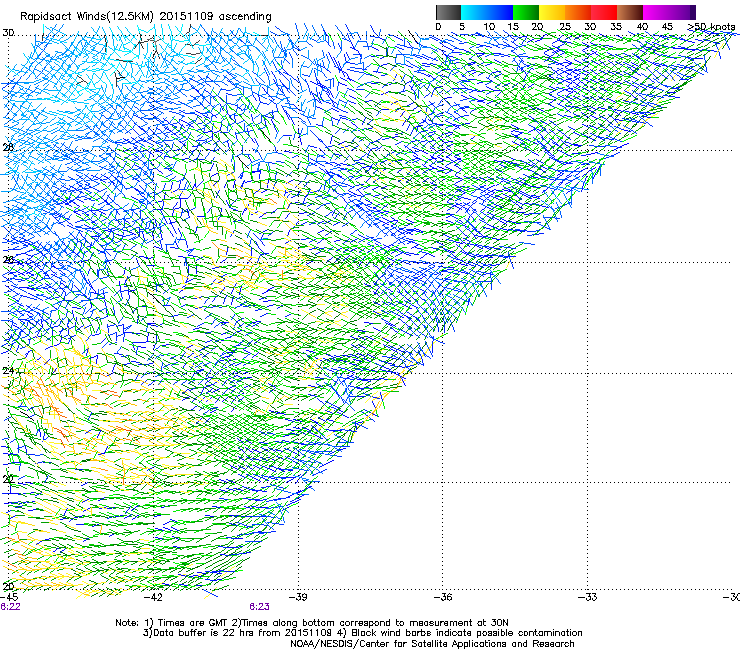Click the legend label '0'
740x650 pixels.
click(x=438, y=27)
